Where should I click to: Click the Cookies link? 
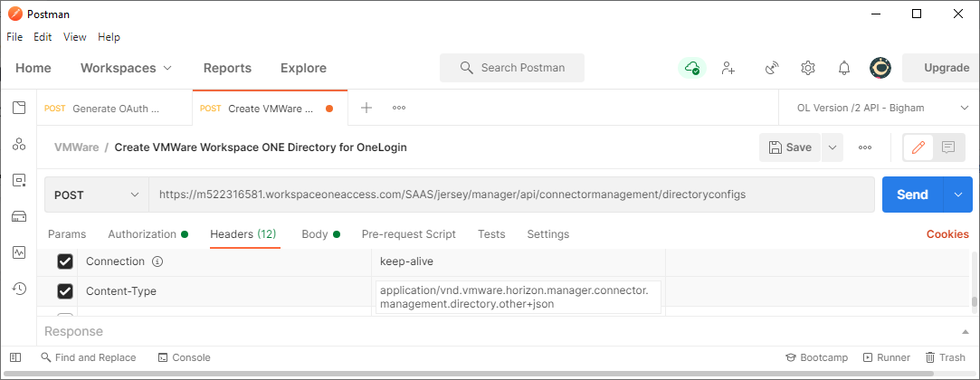pos(947,234)
